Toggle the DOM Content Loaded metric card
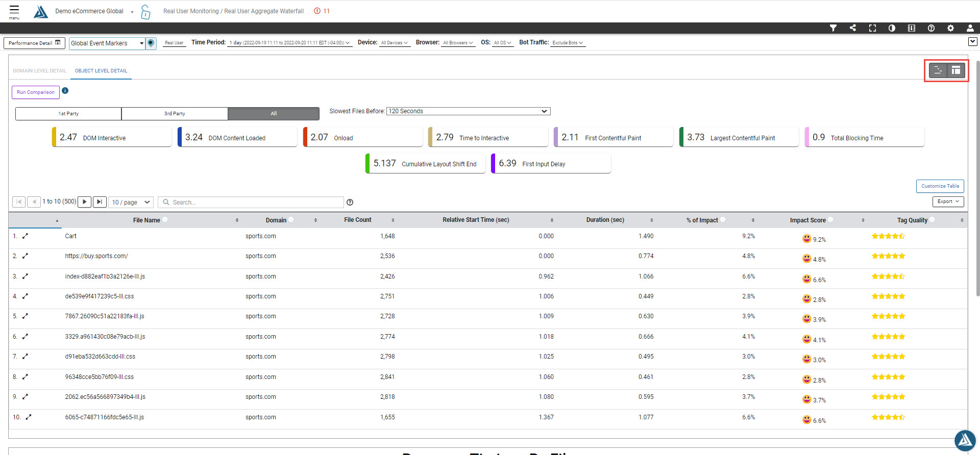The image size is (980, 455). (x=237, y=137)
